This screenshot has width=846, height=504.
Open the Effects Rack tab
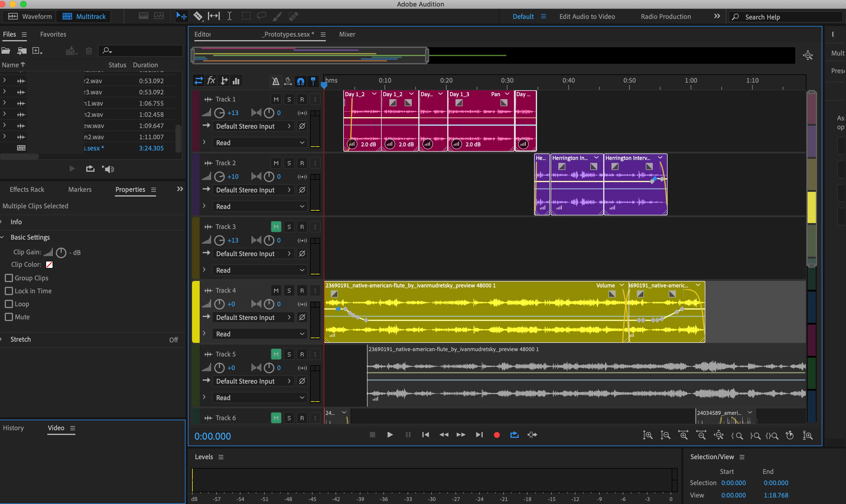[27, 189]
